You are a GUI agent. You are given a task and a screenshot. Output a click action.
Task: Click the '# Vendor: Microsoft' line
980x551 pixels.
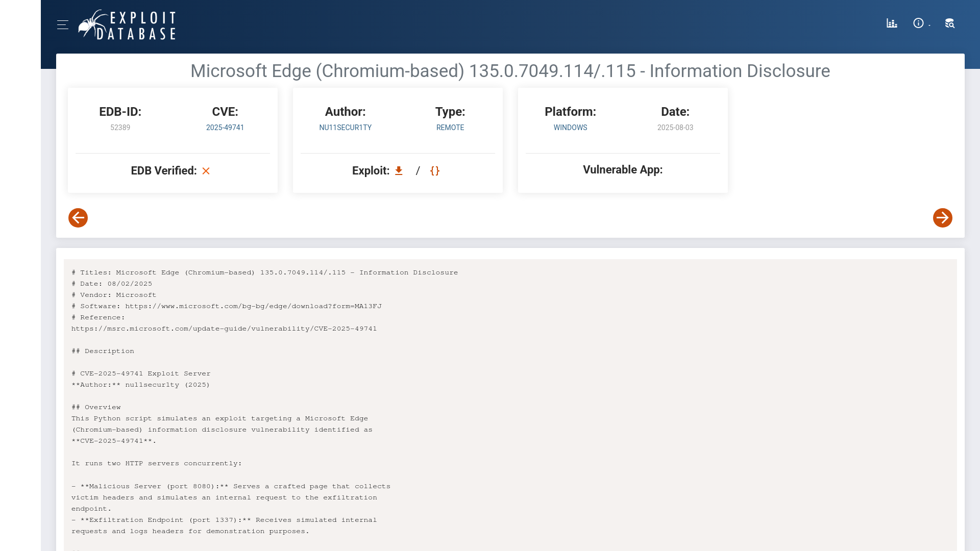click(114, 295)
